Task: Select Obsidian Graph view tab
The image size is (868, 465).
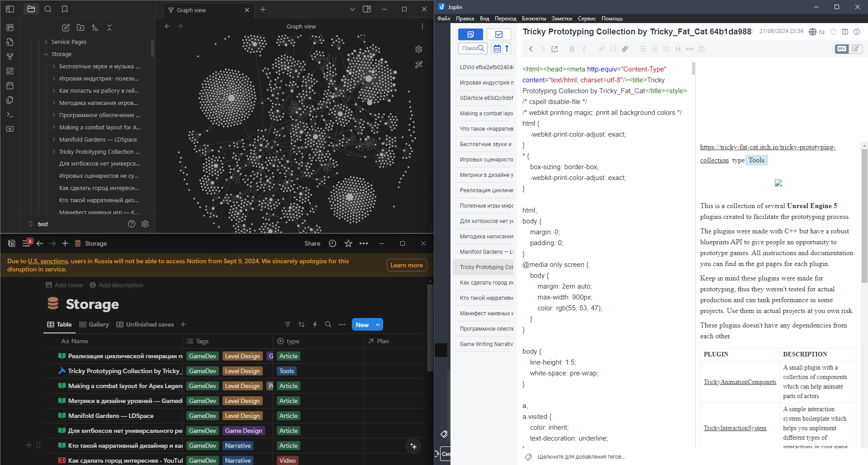Action: (208, 10)
